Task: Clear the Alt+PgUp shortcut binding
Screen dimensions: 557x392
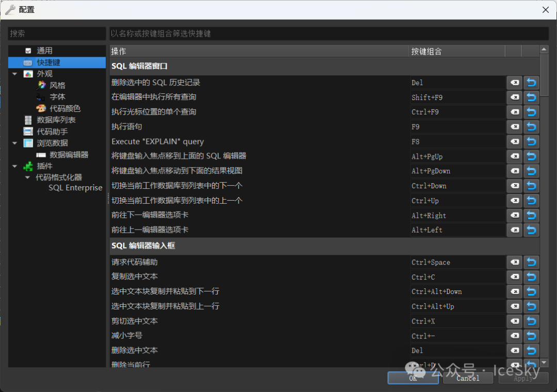Action: tap(514, 156)
